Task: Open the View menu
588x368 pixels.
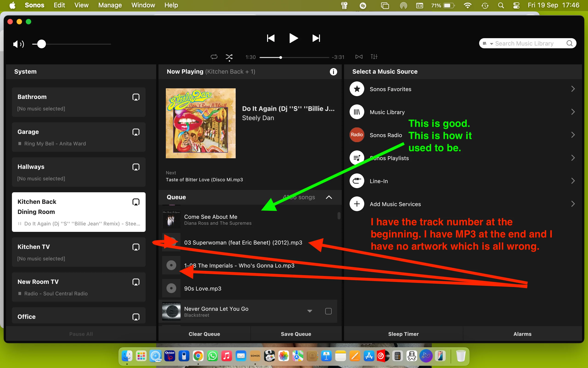Action: click(81, 5)
